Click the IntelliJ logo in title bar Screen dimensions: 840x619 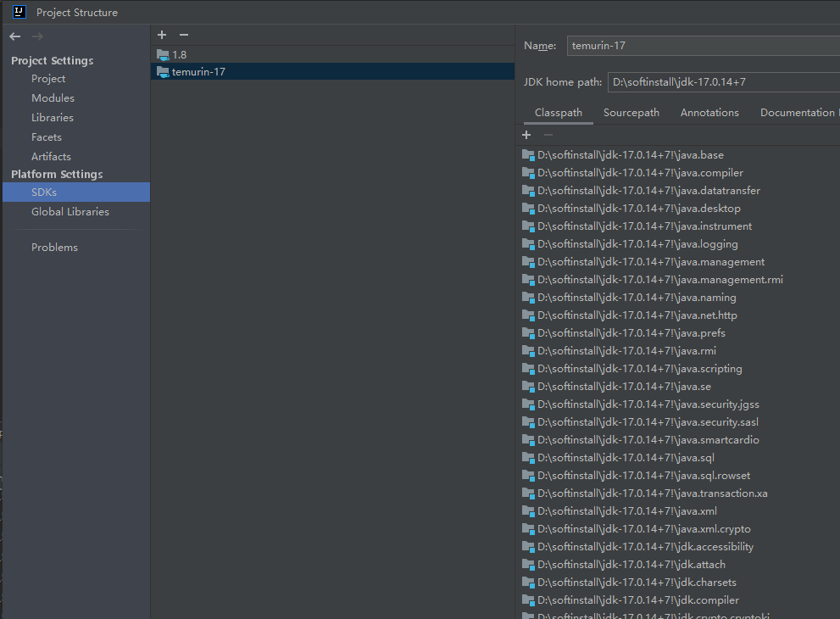pyautogui.click(x=19, y=12)
